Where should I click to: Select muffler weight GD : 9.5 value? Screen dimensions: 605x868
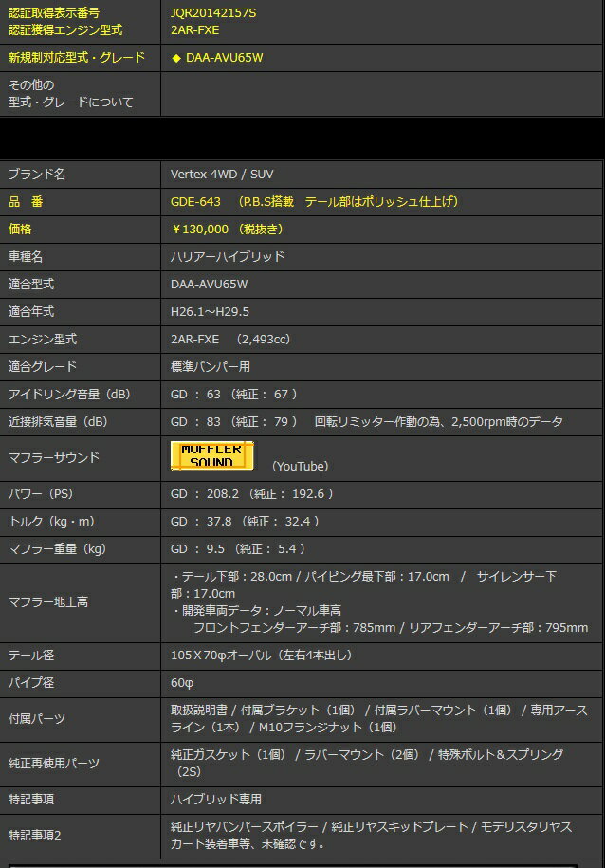197,548
